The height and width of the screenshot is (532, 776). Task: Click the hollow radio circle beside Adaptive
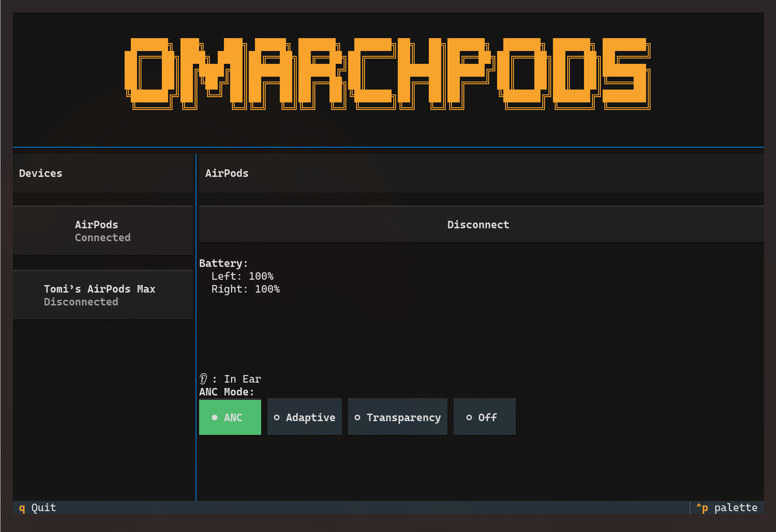pyautogui.click(x=277, y=417)
